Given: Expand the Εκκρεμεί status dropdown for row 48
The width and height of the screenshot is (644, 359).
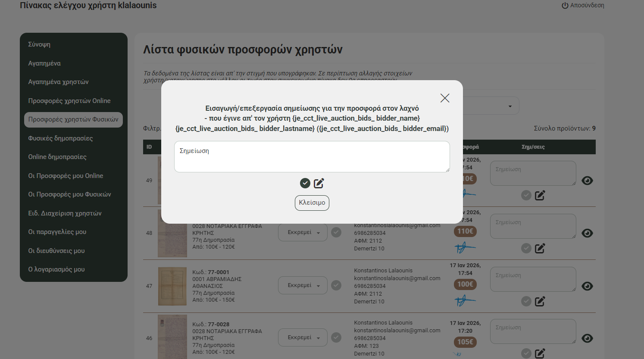Looking at the screenshot, I should point(303,233).
